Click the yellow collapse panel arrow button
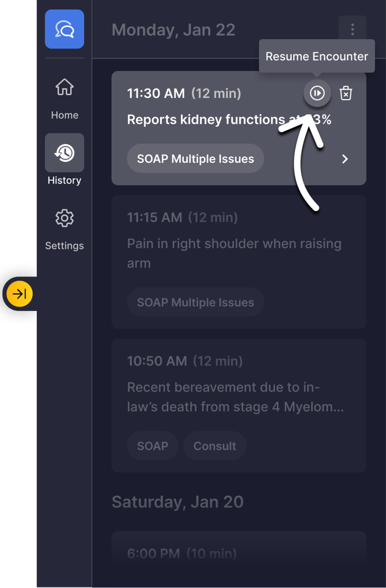The width and height of the screenshot is (386, 588). pos(20,294)
